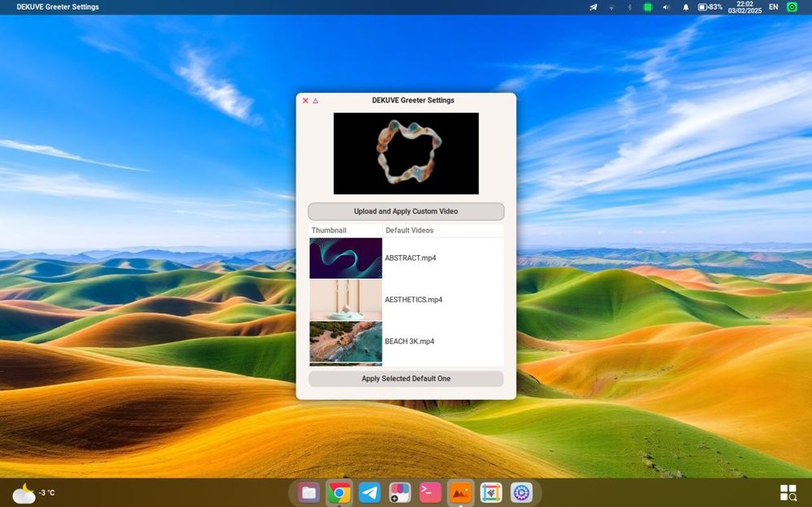This screenshot has height=507, width=812.
Task: Click the Default Videos column header
Action: pos(443,230)
